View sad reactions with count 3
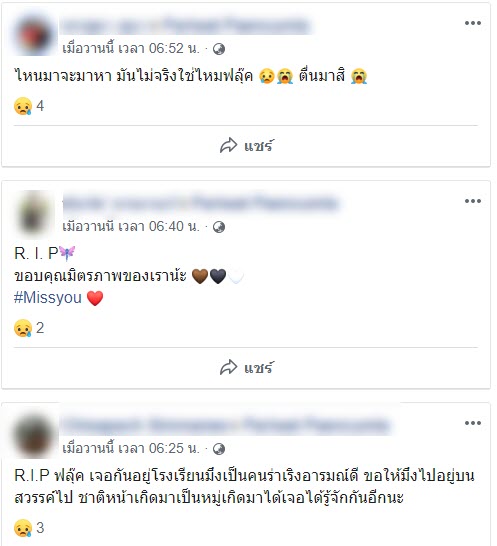 (x=29, y=528)
